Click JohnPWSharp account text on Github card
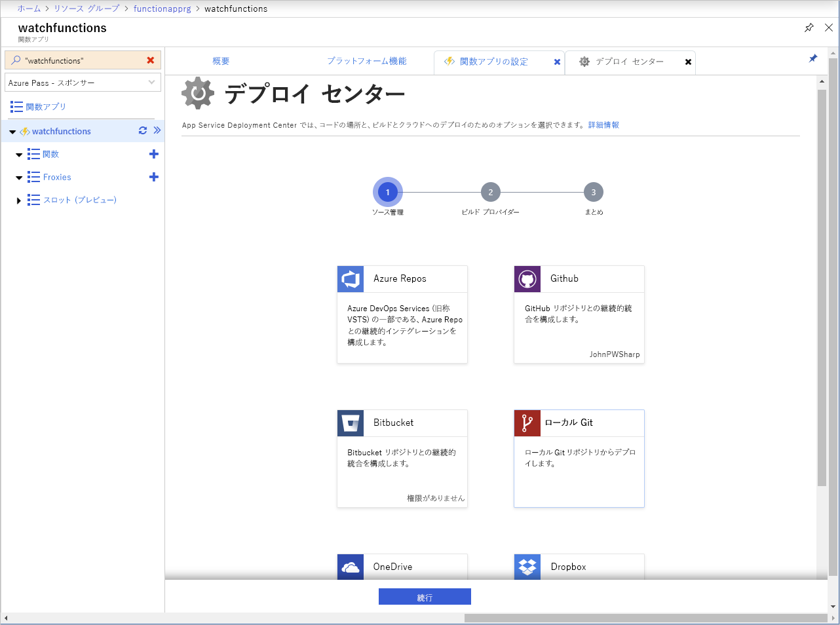 tap(615, 354)
